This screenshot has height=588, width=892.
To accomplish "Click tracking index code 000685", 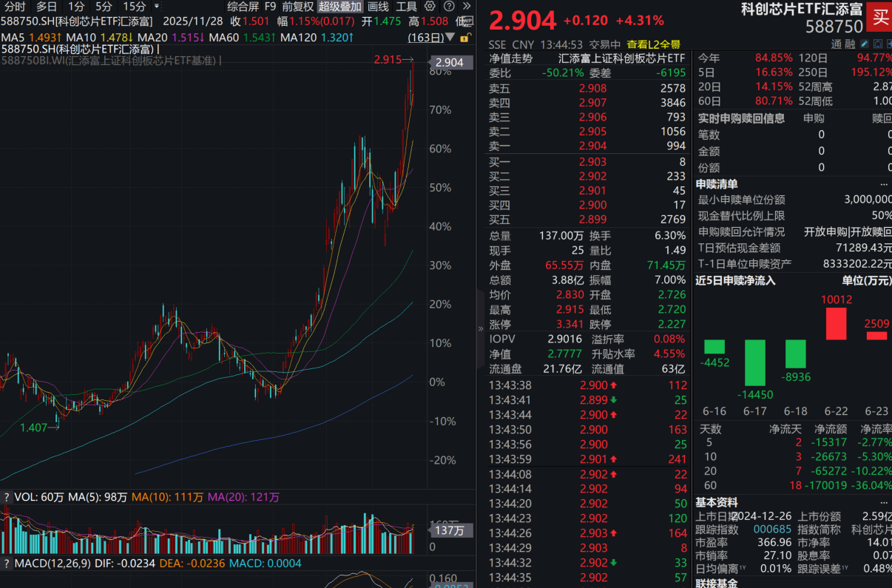I will point(772,529).
